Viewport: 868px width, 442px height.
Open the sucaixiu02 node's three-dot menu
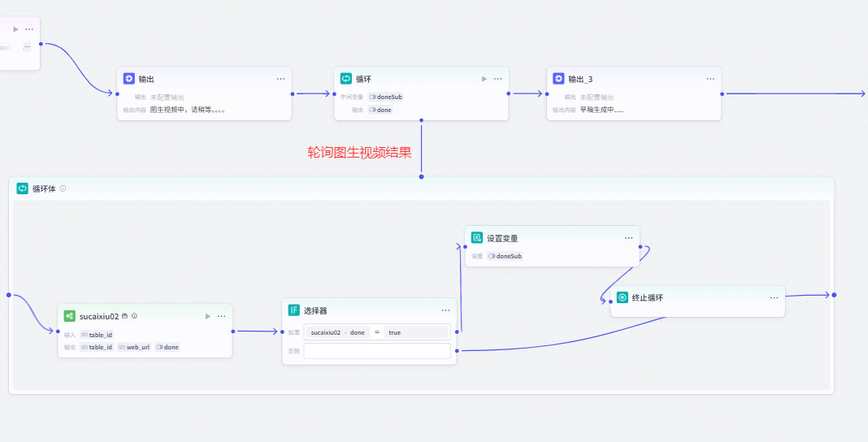pos(221,316)
